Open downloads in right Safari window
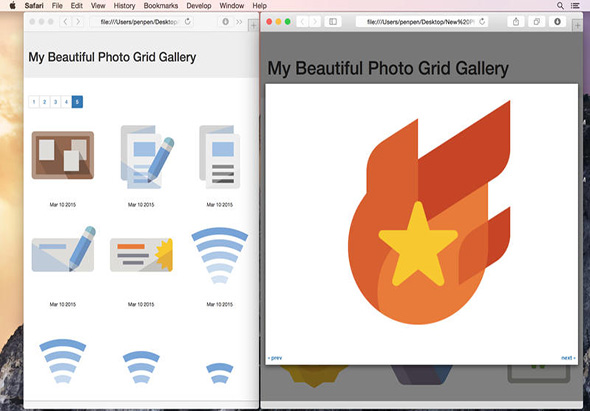The height and width of the screenshot is (411, 590). click(557, 22)
